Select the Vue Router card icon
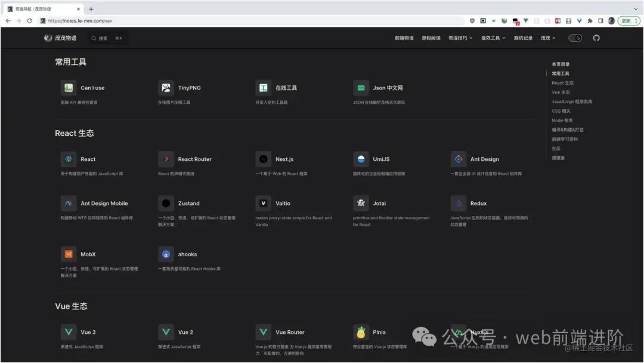The width and height of the screenshot is (644, 363). point(264,332)
